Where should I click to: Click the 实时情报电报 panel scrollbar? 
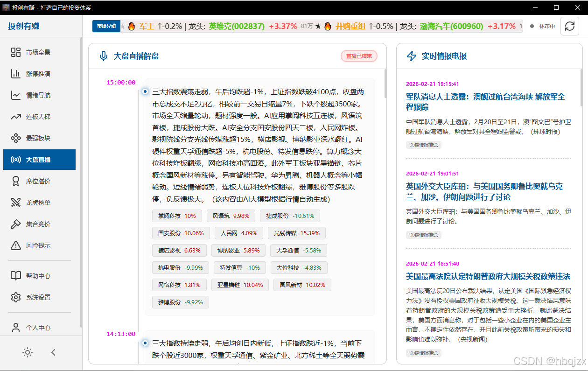(x=581, y=89)
